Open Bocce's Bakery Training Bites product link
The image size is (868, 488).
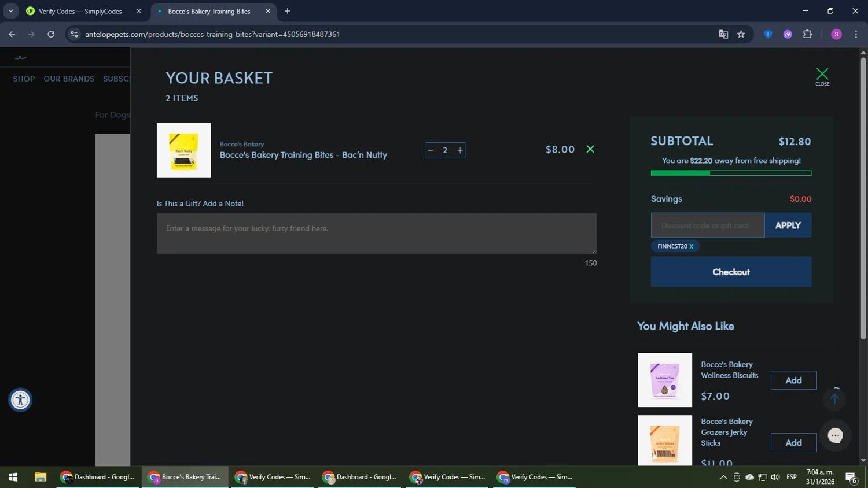303,155
